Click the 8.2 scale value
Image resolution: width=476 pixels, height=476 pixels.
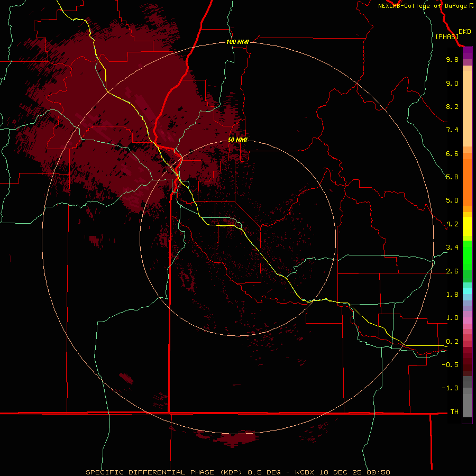(452, 106)
